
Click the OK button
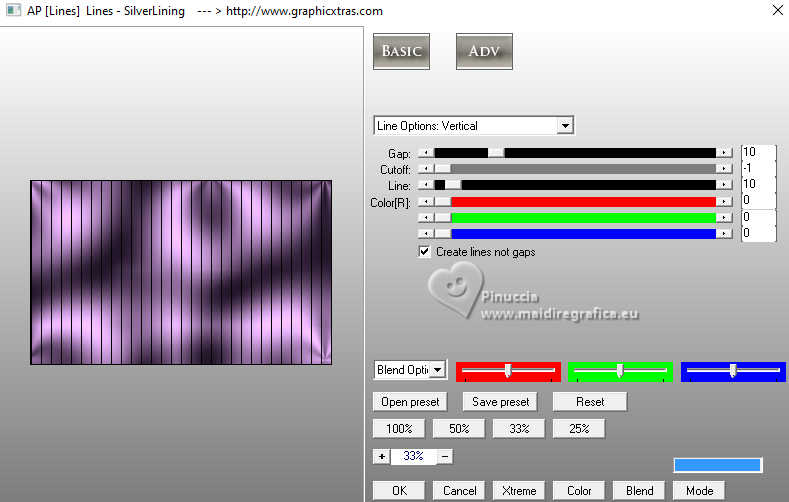point(399,490)
